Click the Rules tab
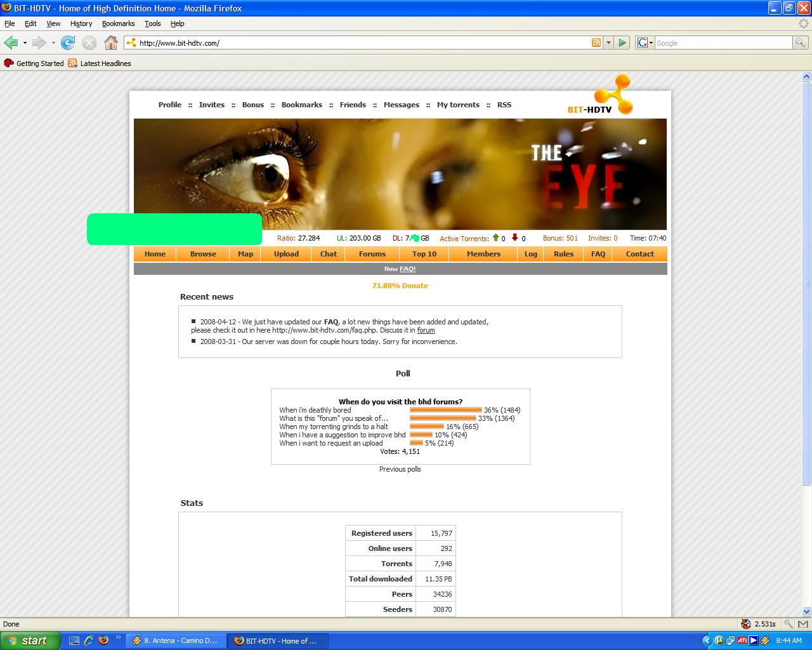Image resolution: width=812 pixels, height=650 pixels. 563,254
